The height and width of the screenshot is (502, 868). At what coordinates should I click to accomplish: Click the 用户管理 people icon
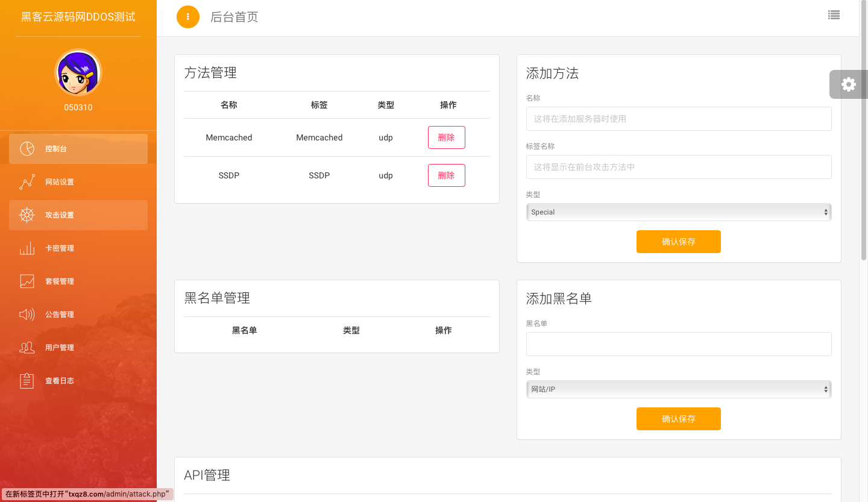27,348
